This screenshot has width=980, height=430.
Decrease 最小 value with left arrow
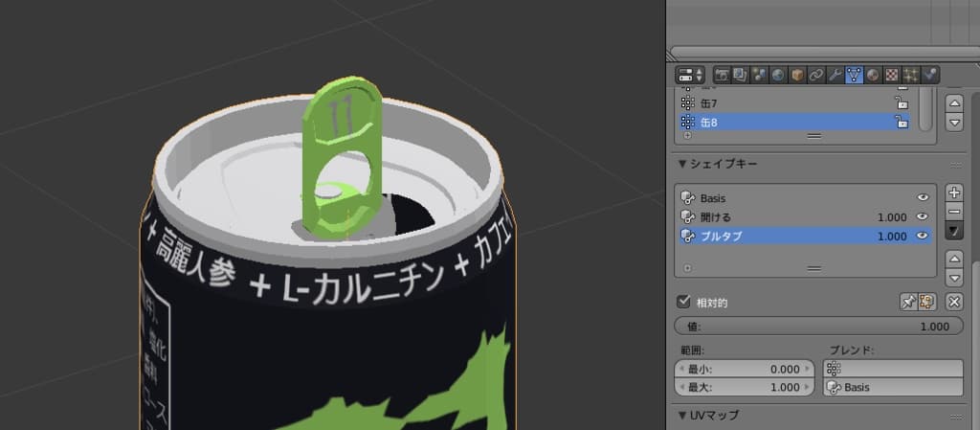point(680,369)
